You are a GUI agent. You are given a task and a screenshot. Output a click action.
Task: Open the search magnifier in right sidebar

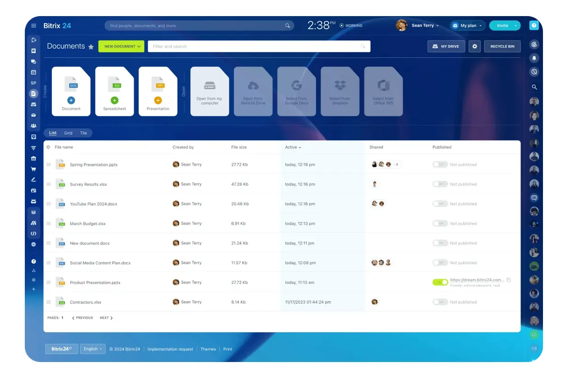pyautogui.click(x=534, y=86)
